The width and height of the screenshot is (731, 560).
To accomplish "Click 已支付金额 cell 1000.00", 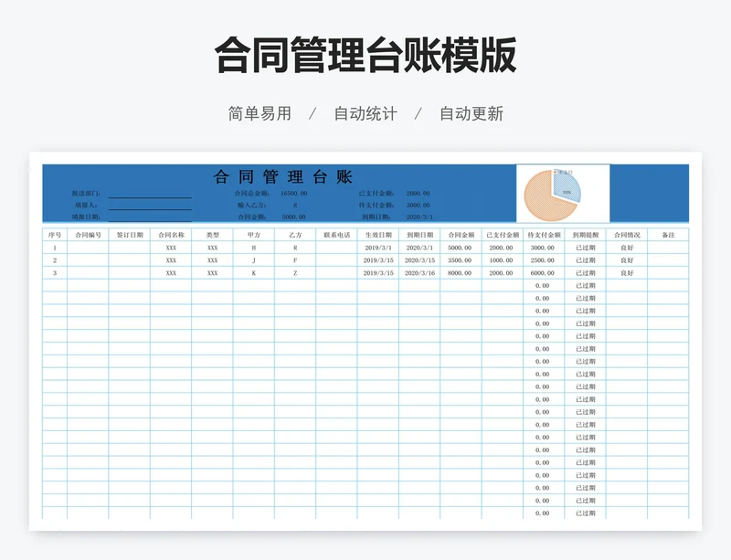I will click(501, 260).
